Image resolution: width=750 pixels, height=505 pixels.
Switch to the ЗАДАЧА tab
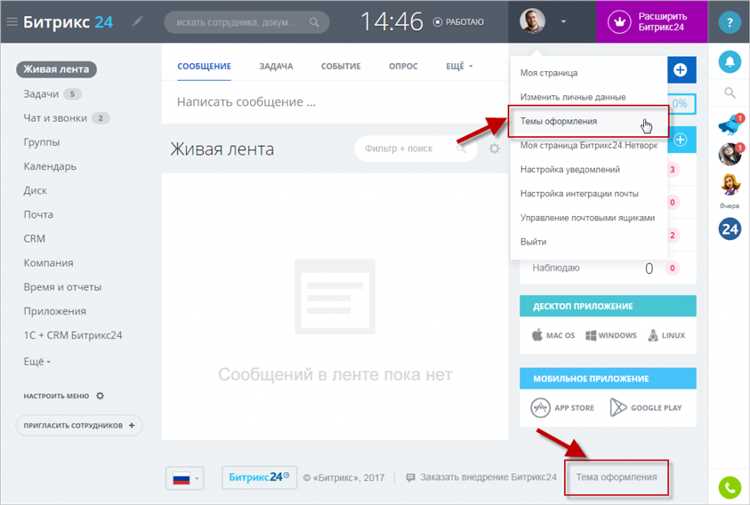point(276,66)
